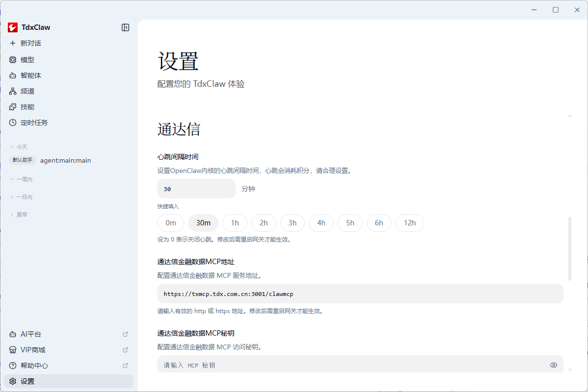The height and width of the screenshot is (392, 588).
Task: Expand the 更早 conversation group
Action: pyautogui.click(x=19, y=215)
